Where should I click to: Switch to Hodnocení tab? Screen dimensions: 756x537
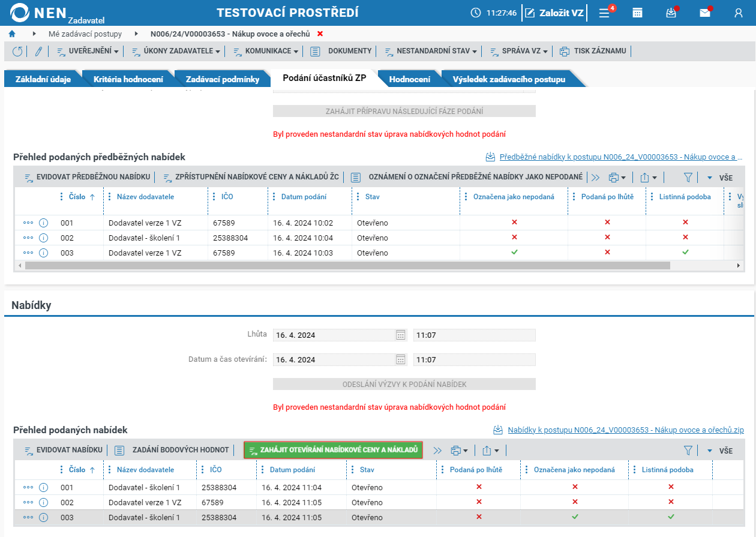409,79
